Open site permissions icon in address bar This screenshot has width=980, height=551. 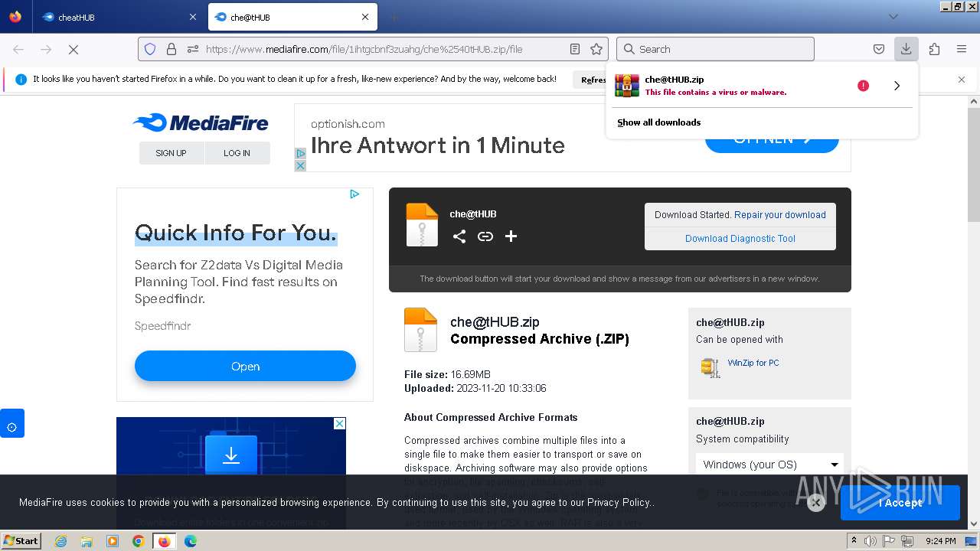click(x=193, y=49)
